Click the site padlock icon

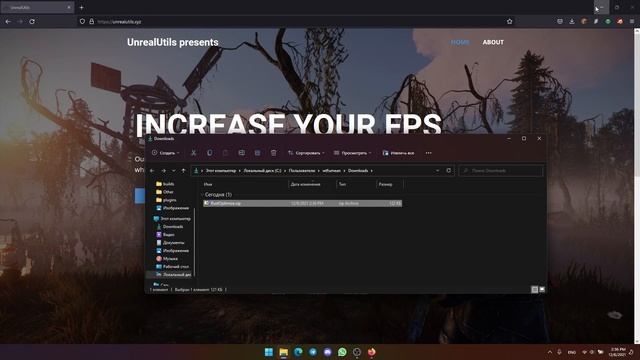tap(91, 21)
